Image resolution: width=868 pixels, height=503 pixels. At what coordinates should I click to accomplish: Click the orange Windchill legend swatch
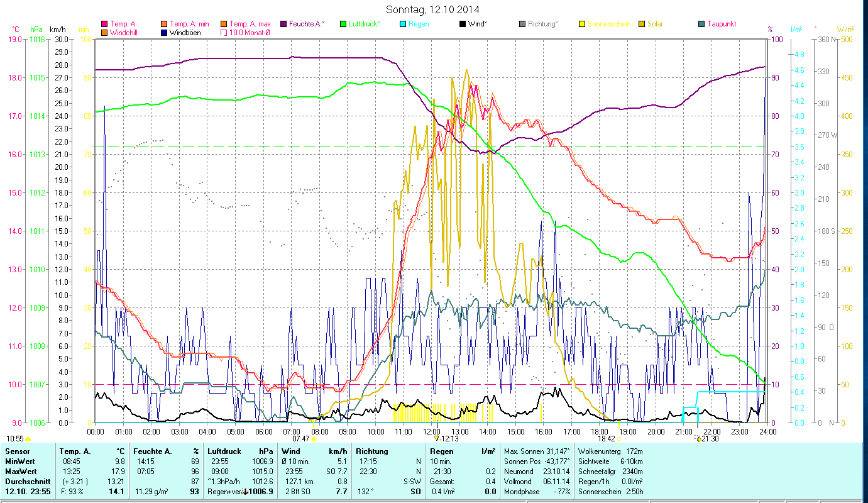[x=105, y=32]
